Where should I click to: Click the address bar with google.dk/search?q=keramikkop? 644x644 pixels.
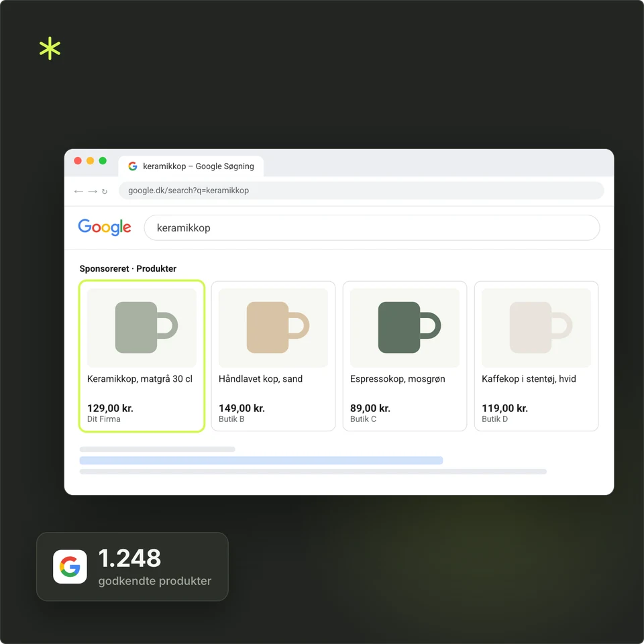361,191
